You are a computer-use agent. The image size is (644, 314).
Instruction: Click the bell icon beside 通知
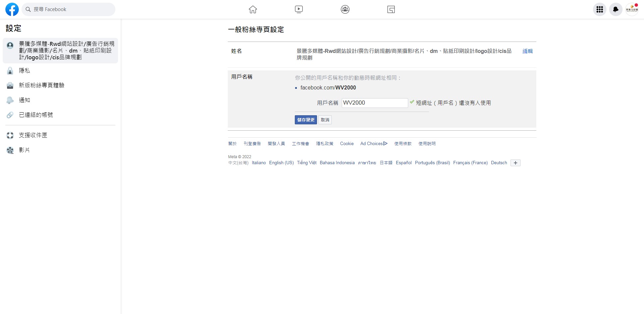(10, 100)
